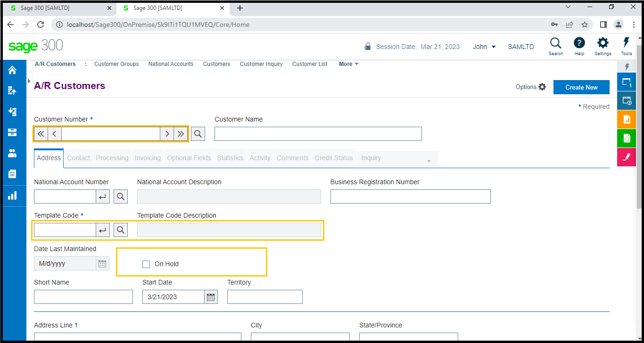
Task: Open the Start Date calendar picker
Action: pos(211,297)
